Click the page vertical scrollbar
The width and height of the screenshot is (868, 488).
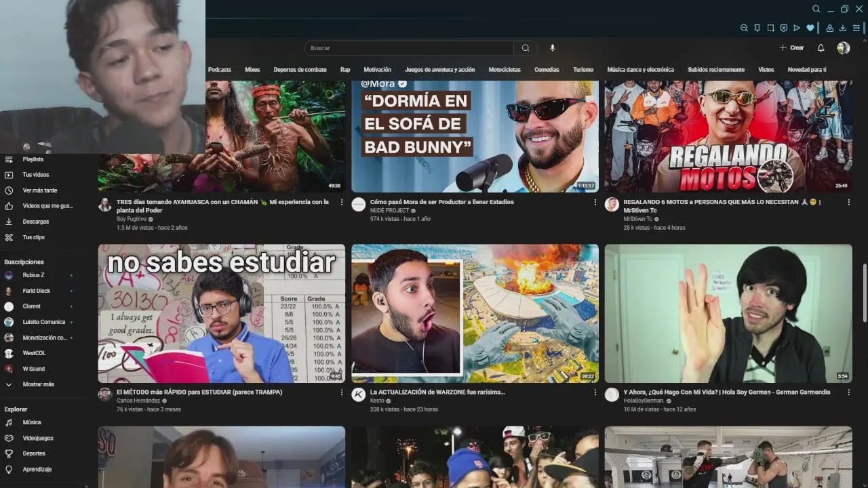[864, 293]
